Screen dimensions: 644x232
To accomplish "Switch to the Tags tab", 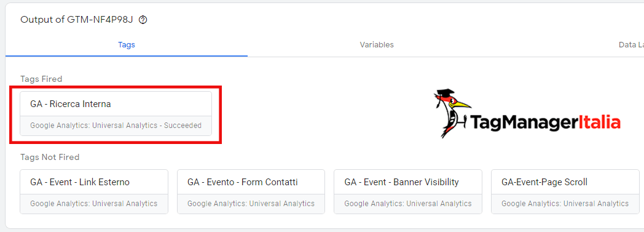I will tap(127, 45).
